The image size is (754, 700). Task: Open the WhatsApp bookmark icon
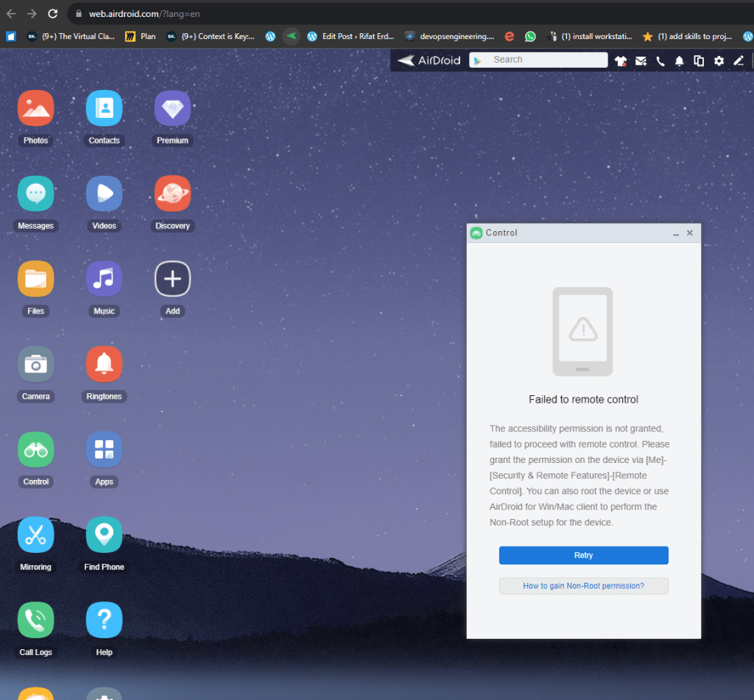(530, 37)
